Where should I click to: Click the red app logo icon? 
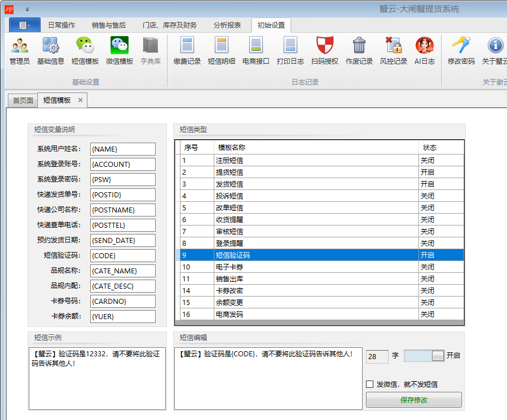tap(9, 10)
